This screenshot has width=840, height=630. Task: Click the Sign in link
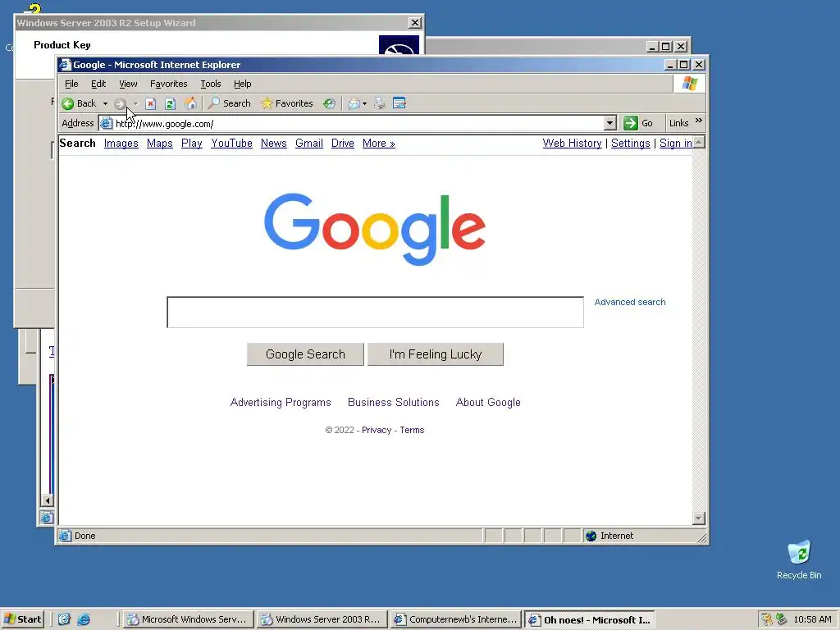click(x=676, y=144)
